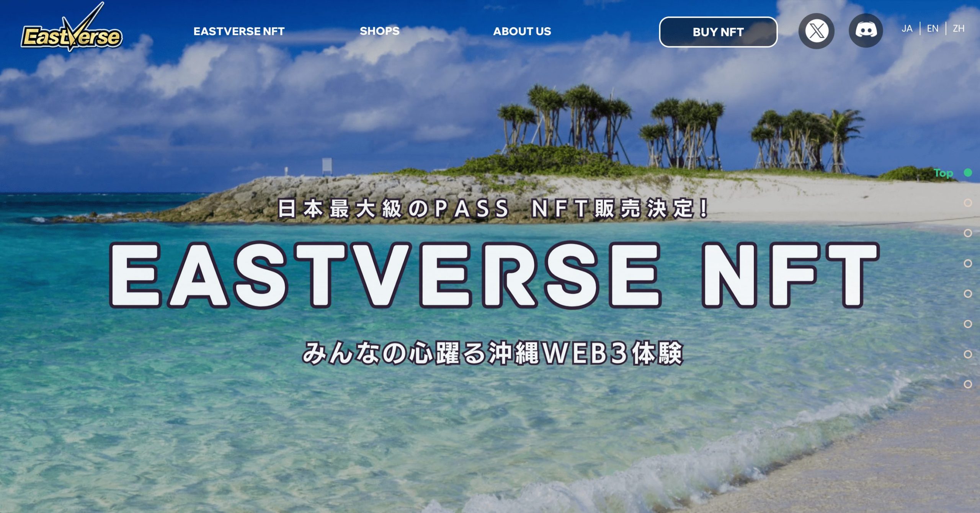Click the sixth navigation dot
980x513 pixels.
point(968,323)
